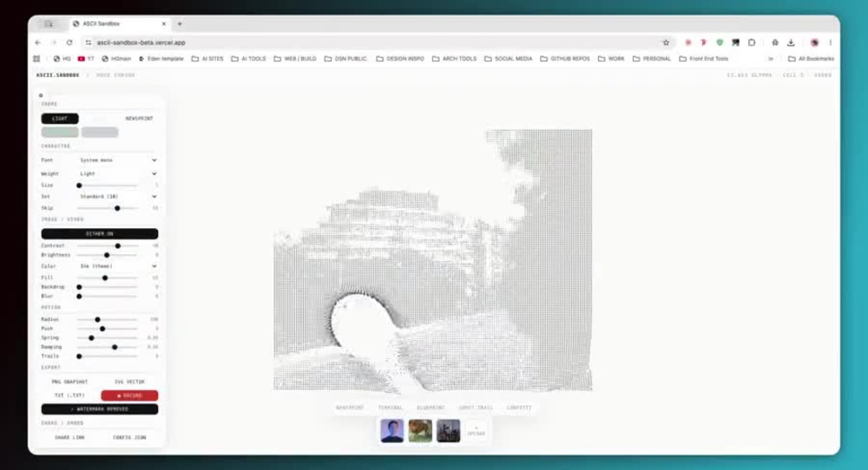Adjust the Size slider
This screenshot has height=470, width=868.
click(x=107, y=186)
